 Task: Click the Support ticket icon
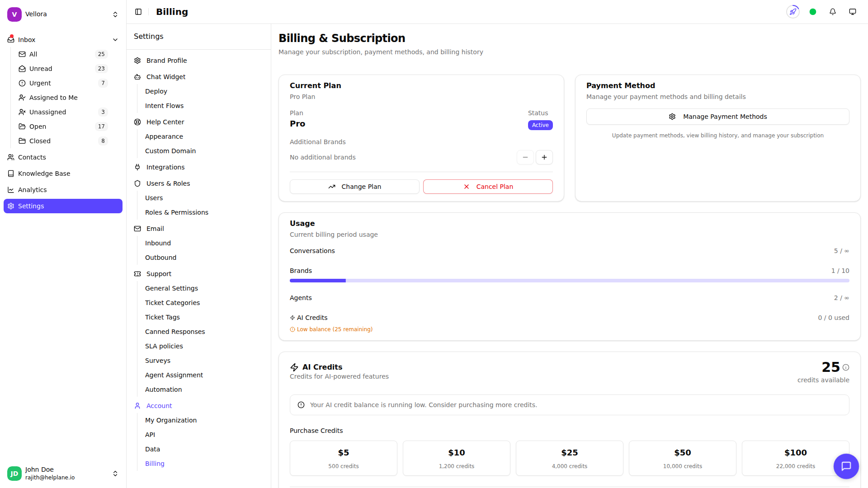click(x=137, y=274)
